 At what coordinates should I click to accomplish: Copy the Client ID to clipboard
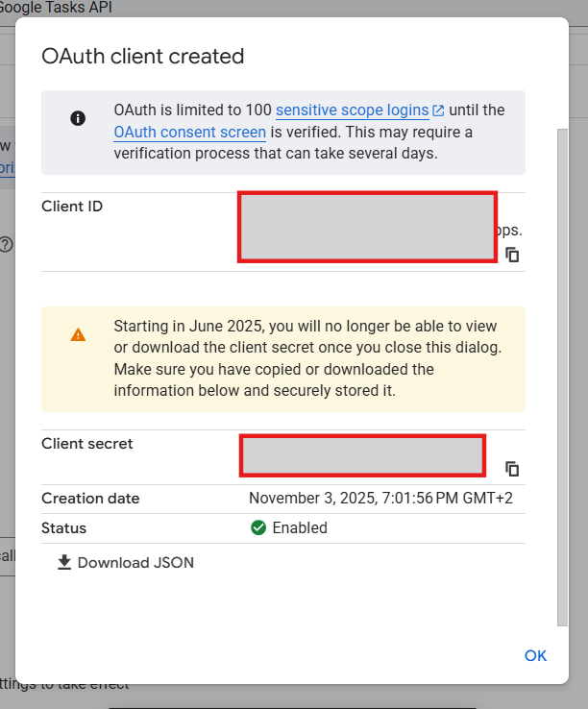point(513,255)
